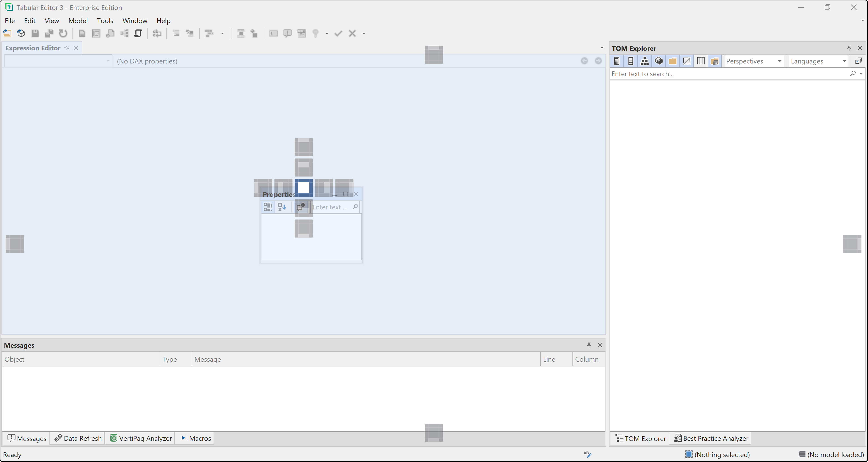Click the window-with-dropdown toolbar icon
This screenshot has height=462, width=868.
(302, 33)
